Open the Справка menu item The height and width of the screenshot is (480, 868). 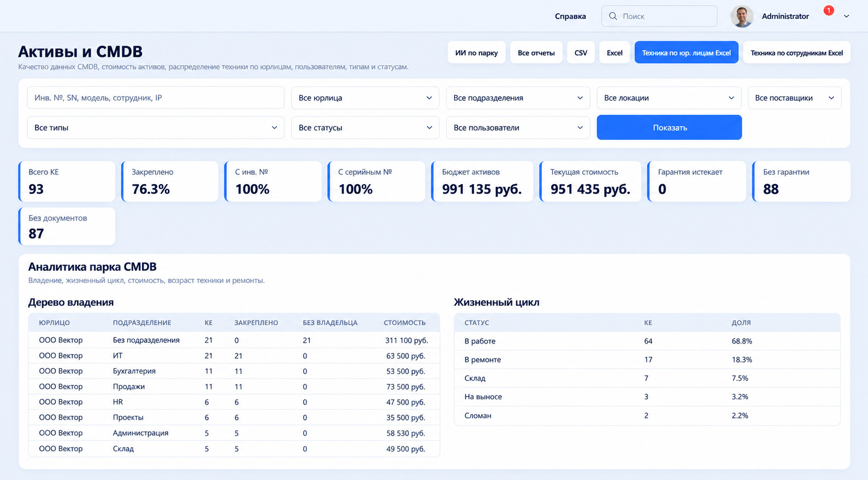[570, 16]
